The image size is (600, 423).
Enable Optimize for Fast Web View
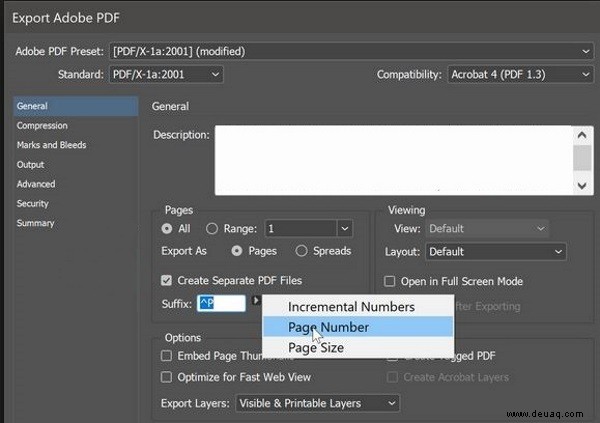pyautogui.click(x=166, y=377)
